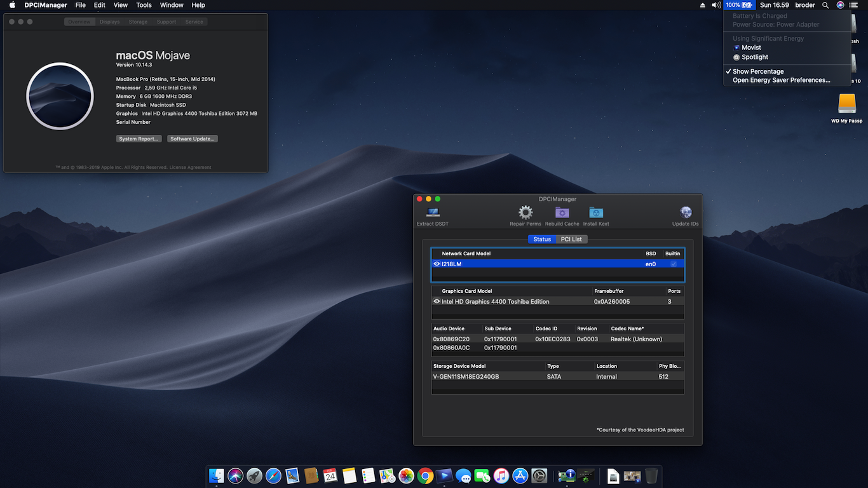Click the Software Update button

point(193,139)
